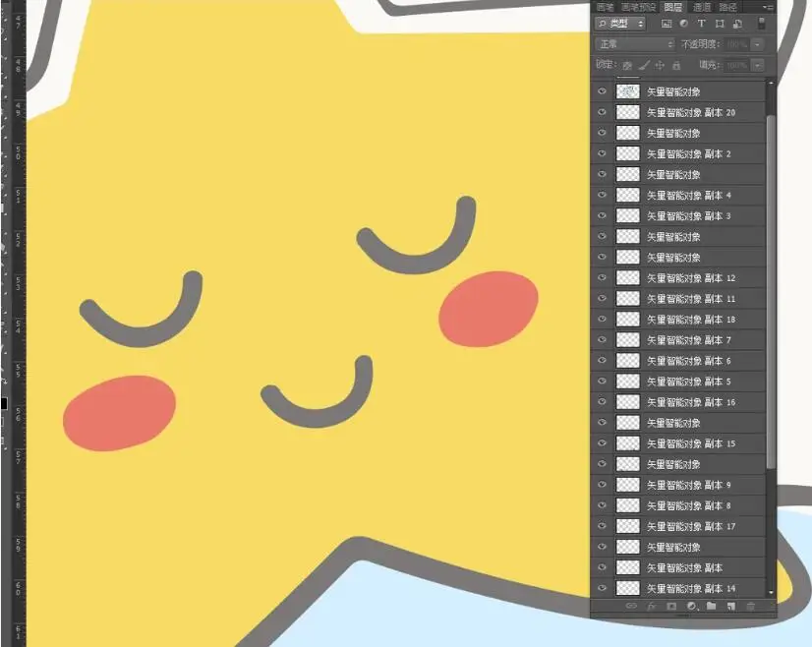This screenshot has height=647, width=812.
Task: Toggle eye icon for 矢量智能对象 副本 14
Action: [602, 588]
